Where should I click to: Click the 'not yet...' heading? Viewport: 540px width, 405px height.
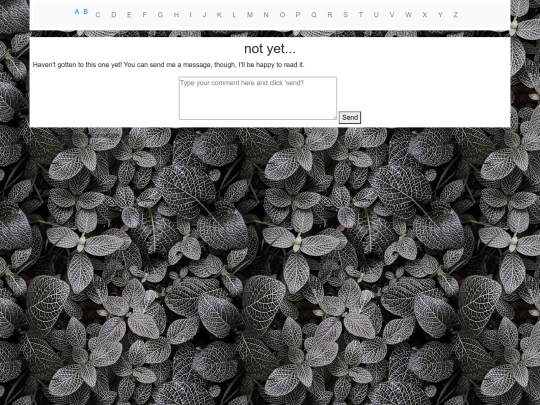point(270,49)
